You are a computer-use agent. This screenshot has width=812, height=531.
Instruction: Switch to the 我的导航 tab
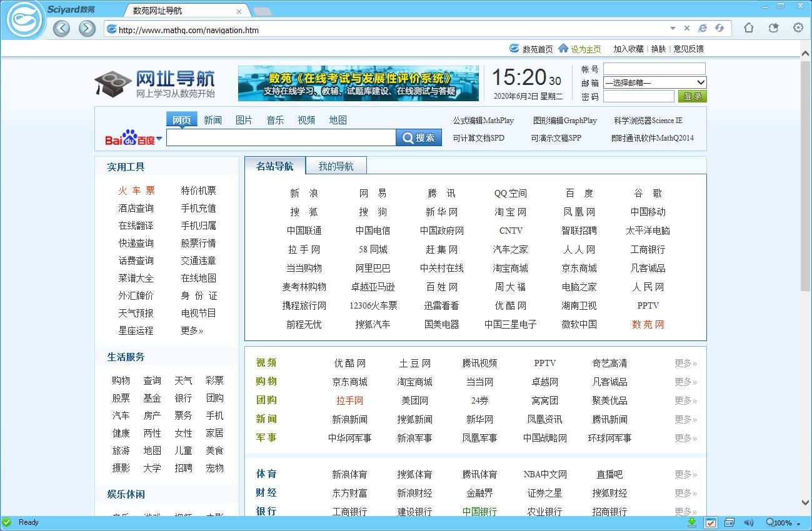click(x=336, y=166)
